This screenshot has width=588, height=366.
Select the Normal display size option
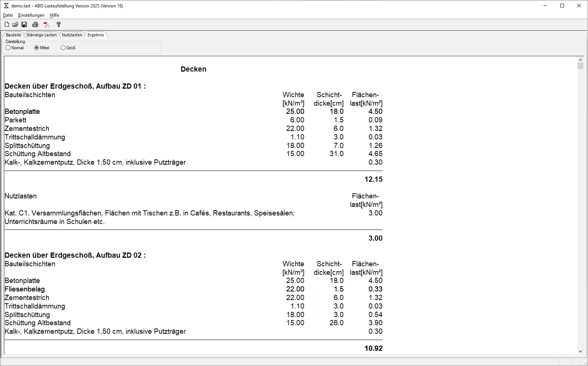8,48
